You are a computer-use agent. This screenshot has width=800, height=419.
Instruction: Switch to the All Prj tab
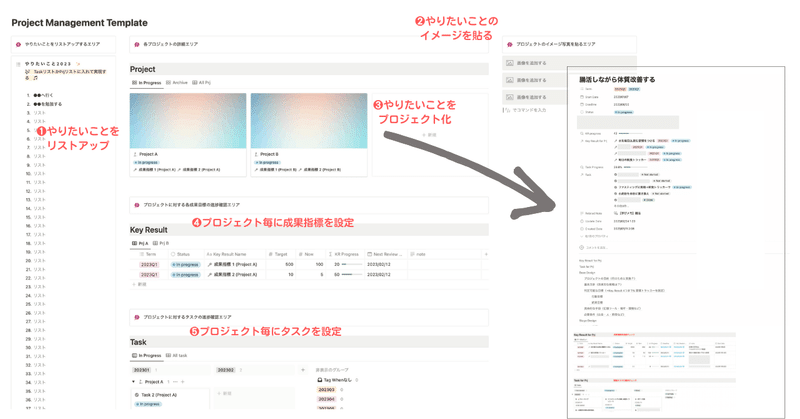click(202, 83)
